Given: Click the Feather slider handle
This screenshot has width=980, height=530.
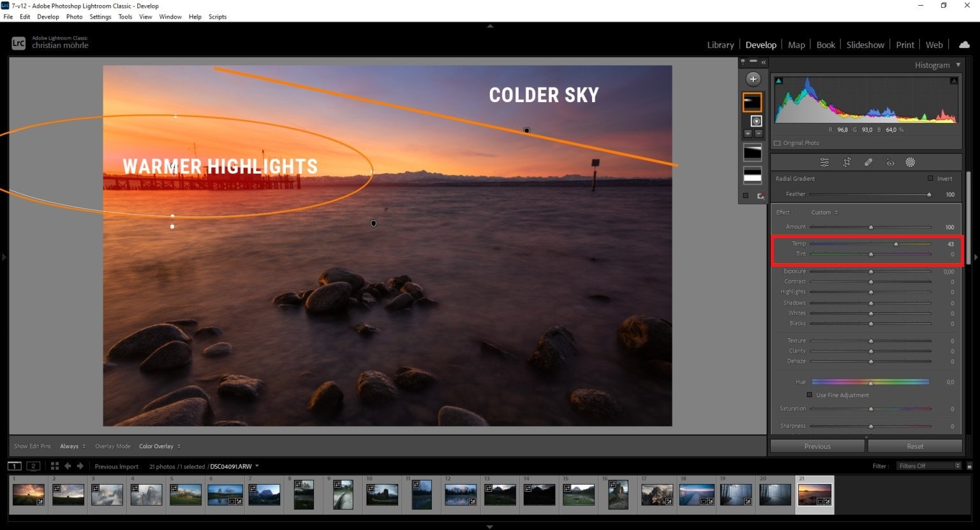Looking at the screenshot, I should (x=929, y=194).
